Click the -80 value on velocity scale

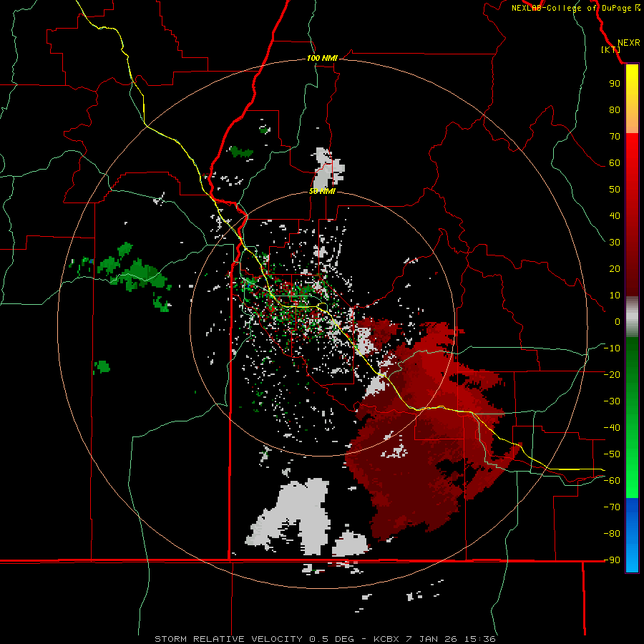point(612,534)
